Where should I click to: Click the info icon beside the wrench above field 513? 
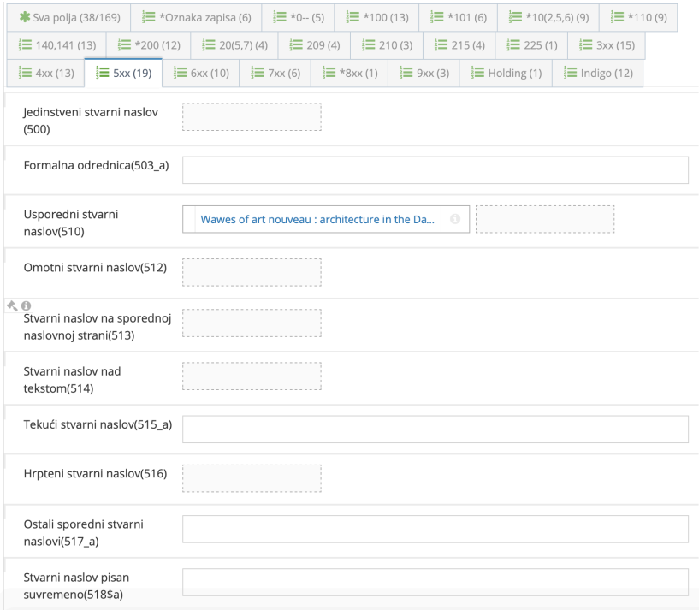(x=25, y=305)
